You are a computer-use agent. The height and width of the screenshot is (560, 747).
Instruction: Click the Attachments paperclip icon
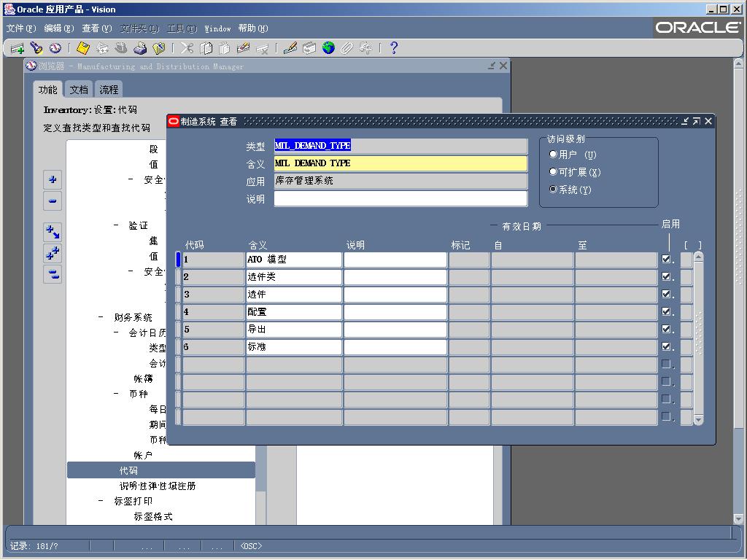pos(347,48)
